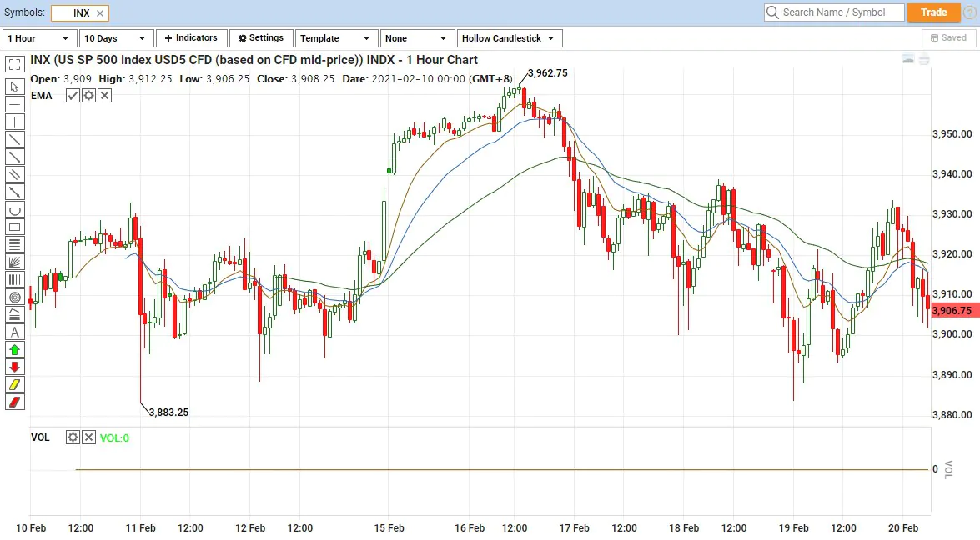The width and height of the screenshot is (980, 540).
Task: Select the text annotation tool
Action: (x=14, y=332)
